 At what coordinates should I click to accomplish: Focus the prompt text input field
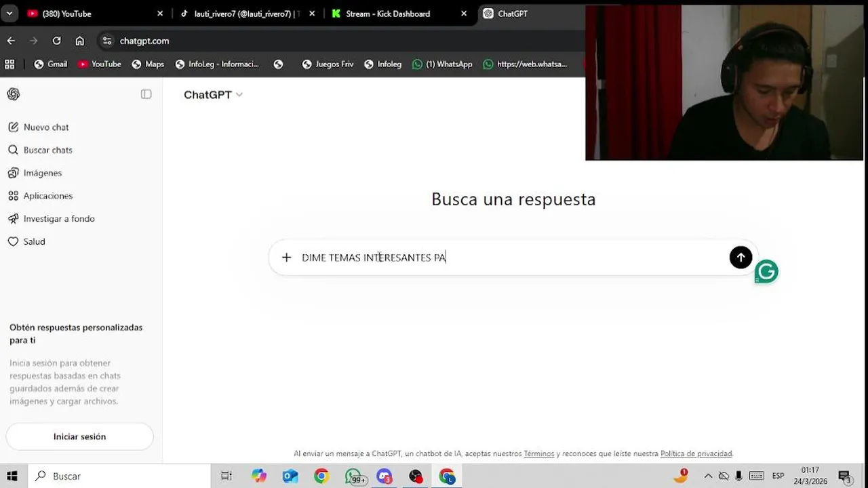click(512, 258)
